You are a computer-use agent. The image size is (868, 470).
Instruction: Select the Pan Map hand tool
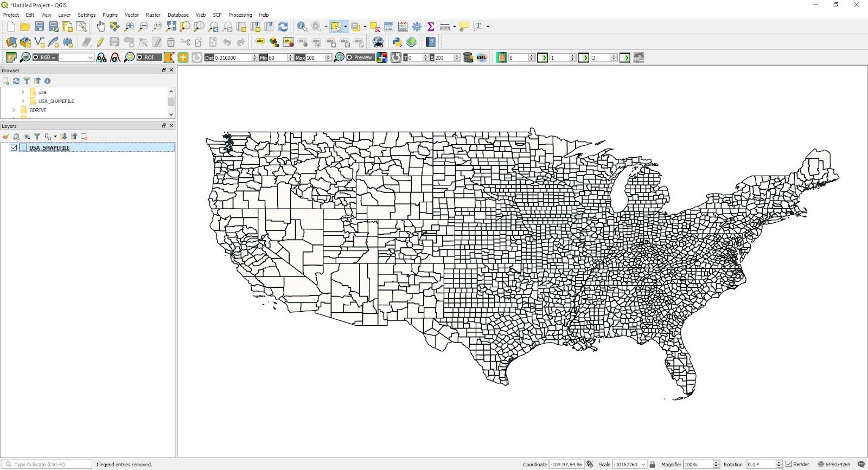tap(101, 27)
